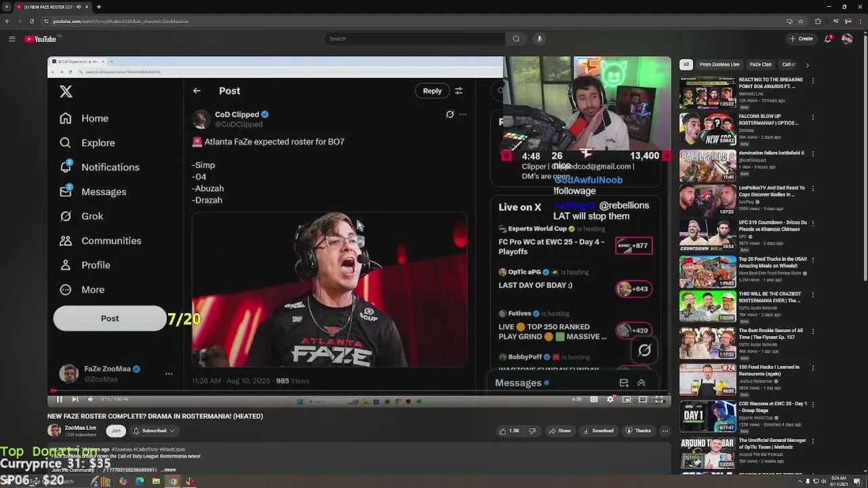Viewport: 868px width, 488px height.
Task: Click the Share button
Action: (560, 431)
